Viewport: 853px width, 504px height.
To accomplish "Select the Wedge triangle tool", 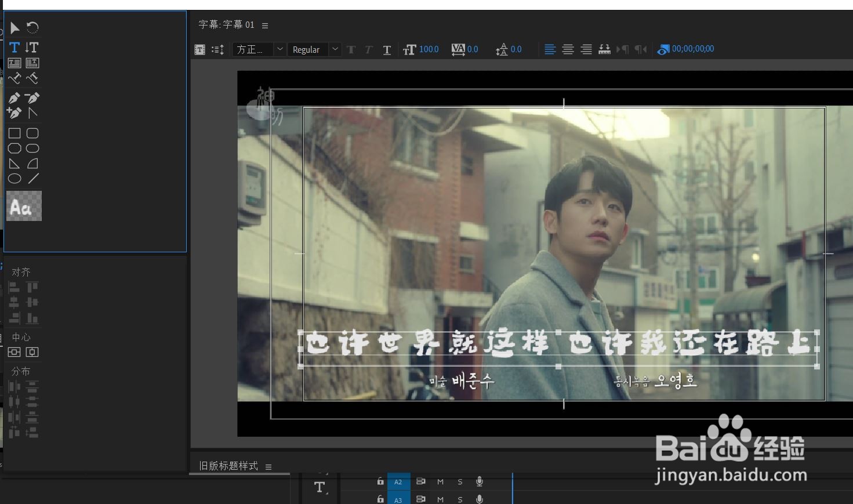I will 14,164.
